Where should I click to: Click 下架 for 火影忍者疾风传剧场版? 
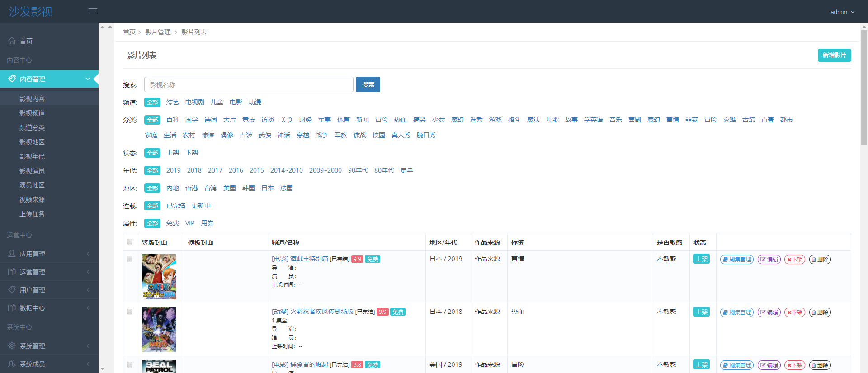click(x=795, y=312)
